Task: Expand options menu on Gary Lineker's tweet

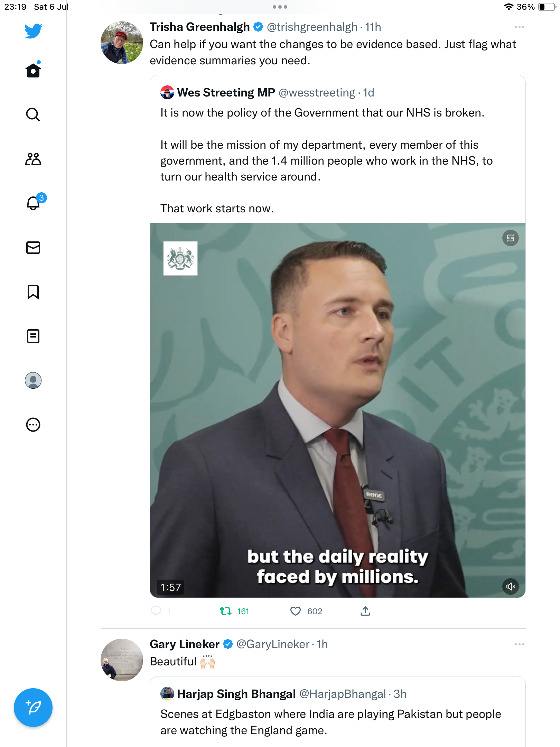Action: coord(519,644)
